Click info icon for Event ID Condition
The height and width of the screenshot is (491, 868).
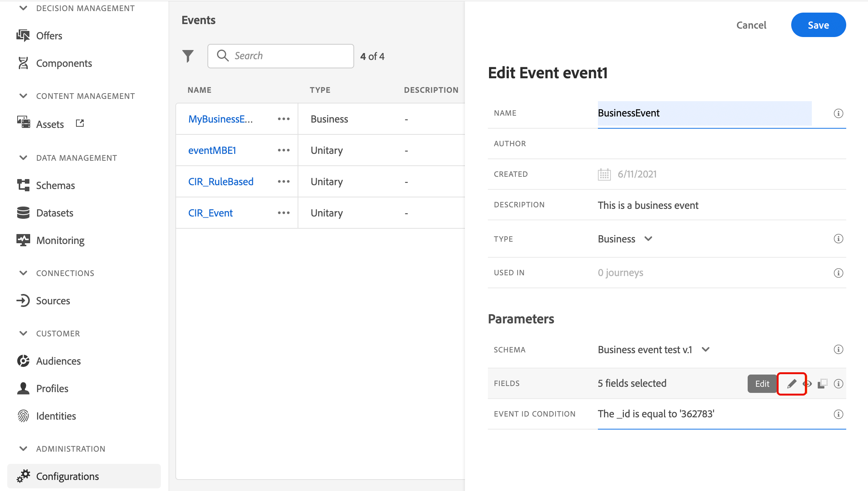(838, 414)
